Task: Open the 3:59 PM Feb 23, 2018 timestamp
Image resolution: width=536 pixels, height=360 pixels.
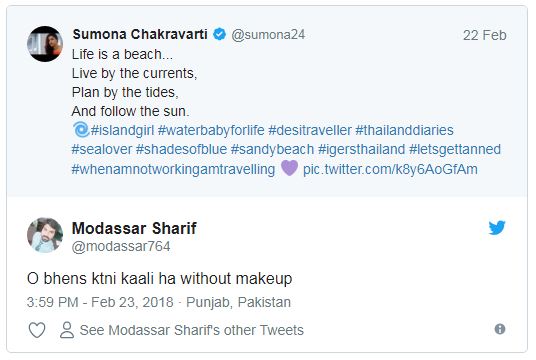Action: point(100,302)
